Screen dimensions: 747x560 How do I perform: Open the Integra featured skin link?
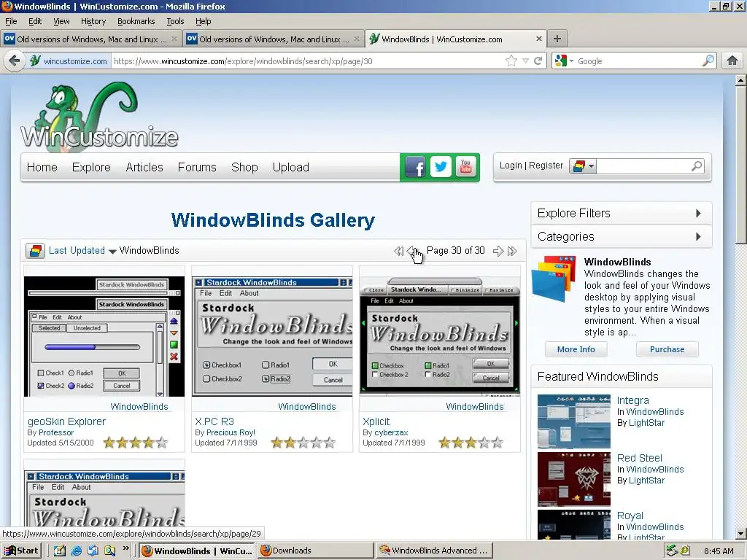(632, 400)
